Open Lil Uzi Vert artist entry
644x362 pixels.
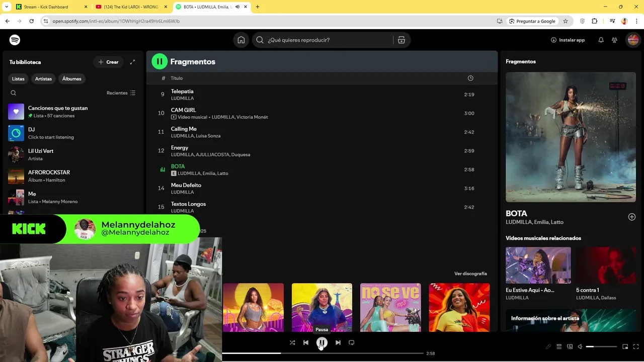coord(72,154)
